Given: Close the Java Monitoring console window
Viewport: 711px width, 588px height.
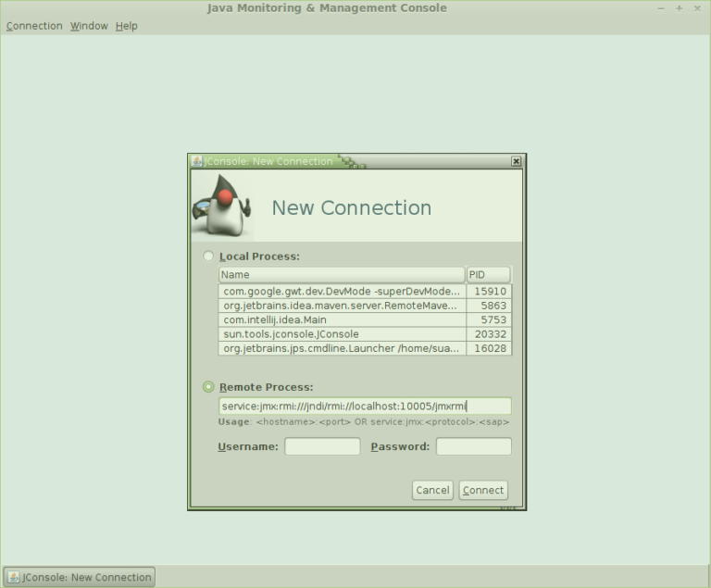Looking at the screenshot, I should click(x=697, y=8).
